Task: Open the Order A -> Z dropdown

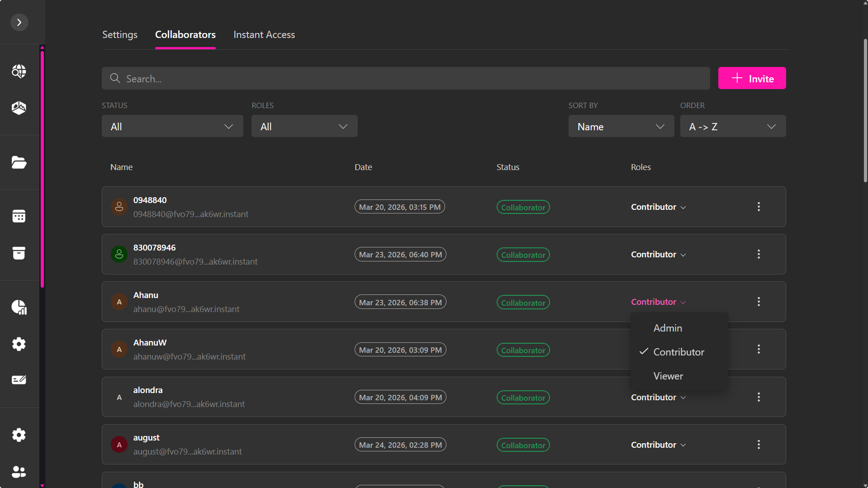Action: point(732,126)
